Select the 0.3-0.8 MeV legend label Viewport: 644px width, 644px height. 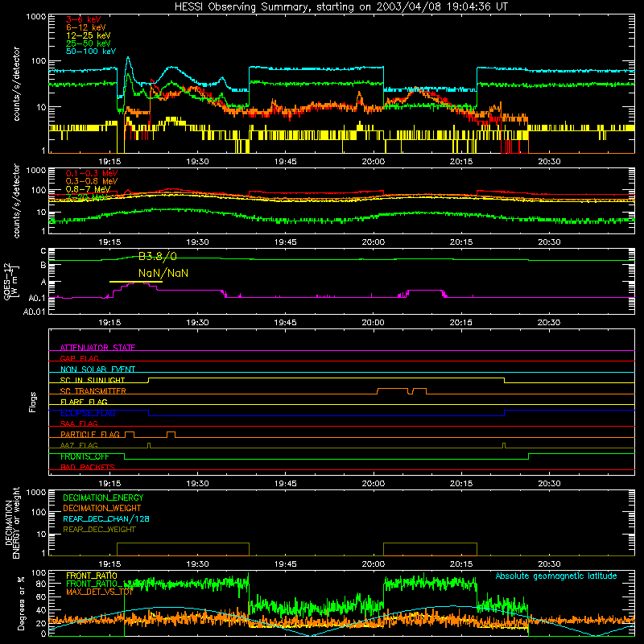(x=92, y=181)
